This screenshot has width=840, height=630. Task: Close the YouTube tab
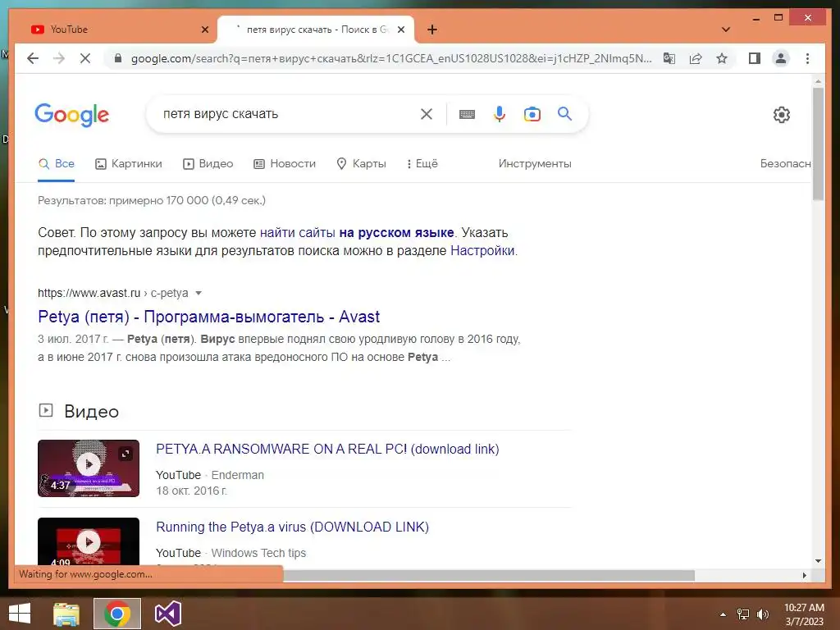[x=205, y=30]
